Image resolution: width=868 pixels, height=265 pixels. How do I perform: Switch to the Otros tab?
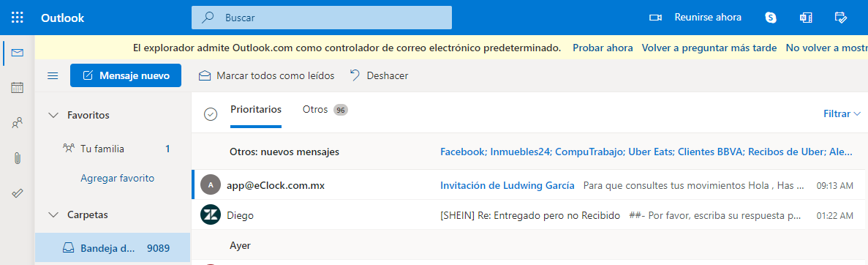tap(325, 110)
